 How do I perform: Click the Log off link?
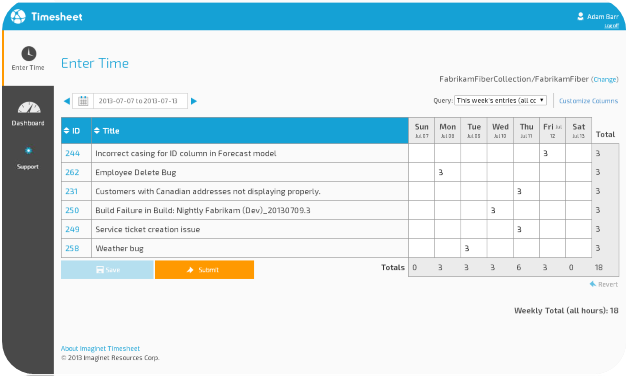(x=611, y=26)
